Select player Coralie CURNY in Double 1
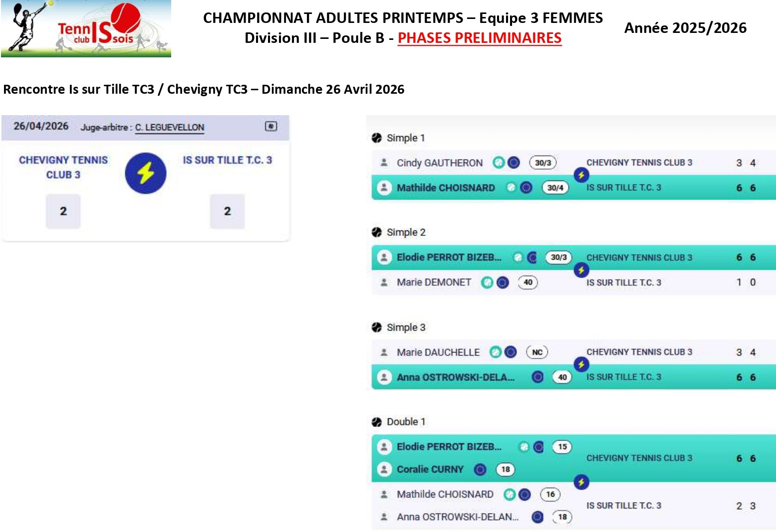 click(430, 469)
